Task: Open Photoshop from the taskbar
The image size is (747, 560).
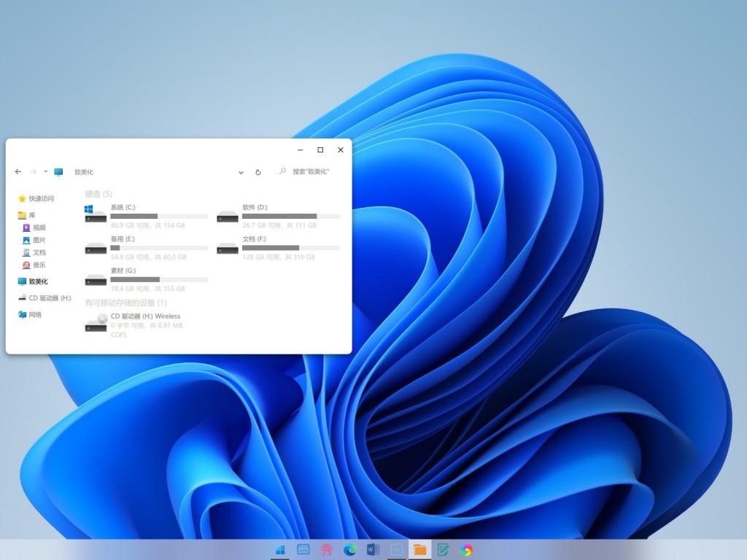Action: pos(398,549)
